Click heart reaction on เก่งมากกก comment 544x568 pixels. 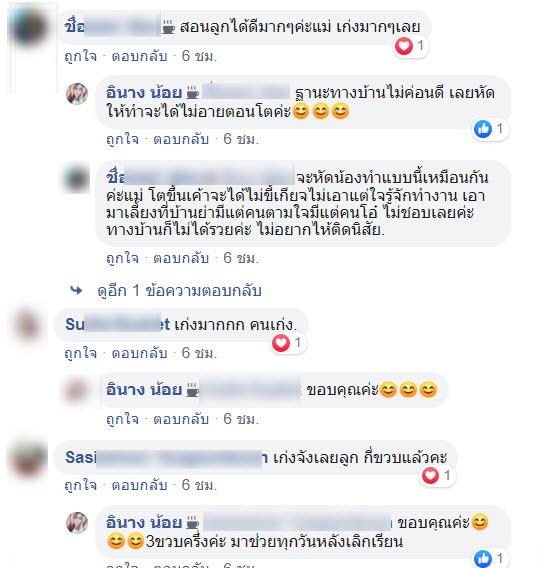point(281,343)
